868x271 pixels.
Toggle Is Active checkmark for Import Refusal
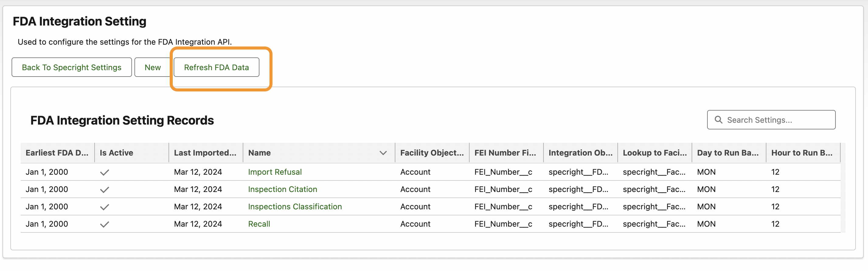[104, 172]
